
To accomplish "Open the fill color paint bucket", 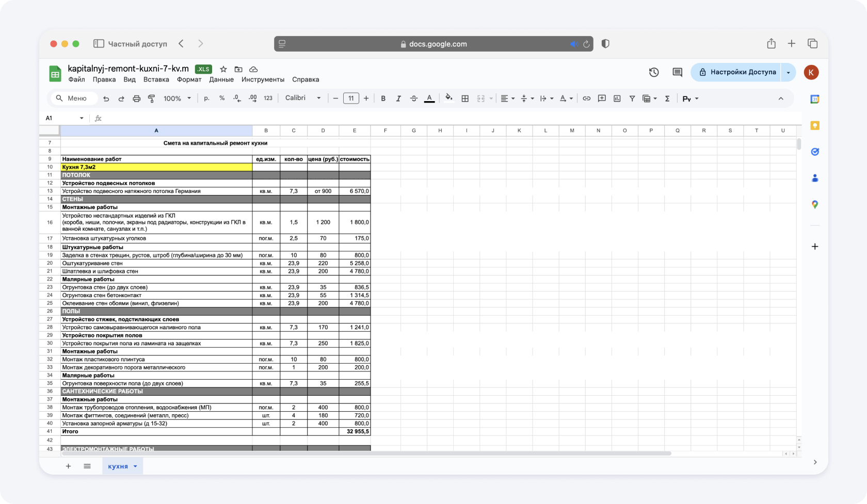I will click(x=448, y=98).
